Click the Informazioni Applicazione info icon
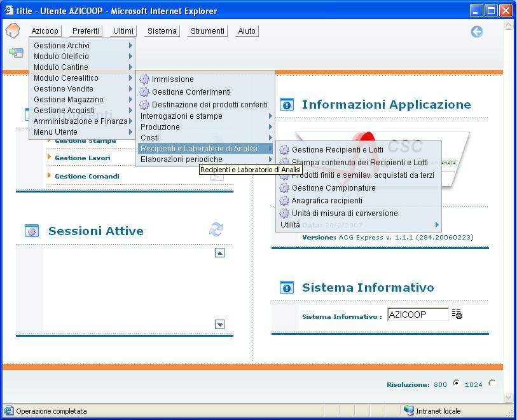 click(287, 105)
